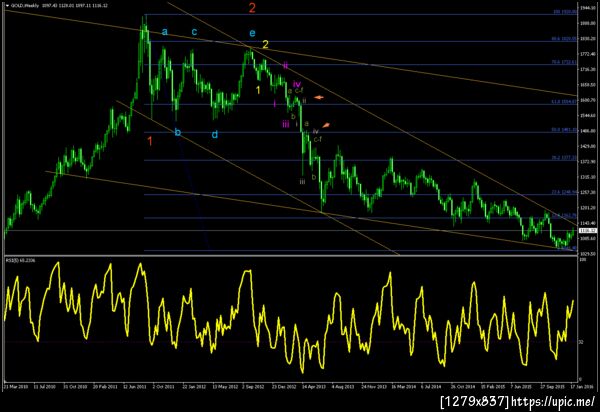The height and width of the screenshot is (412, 600).
Task: Select the magenta wave label iii
Action: click(x=286, y=124)
